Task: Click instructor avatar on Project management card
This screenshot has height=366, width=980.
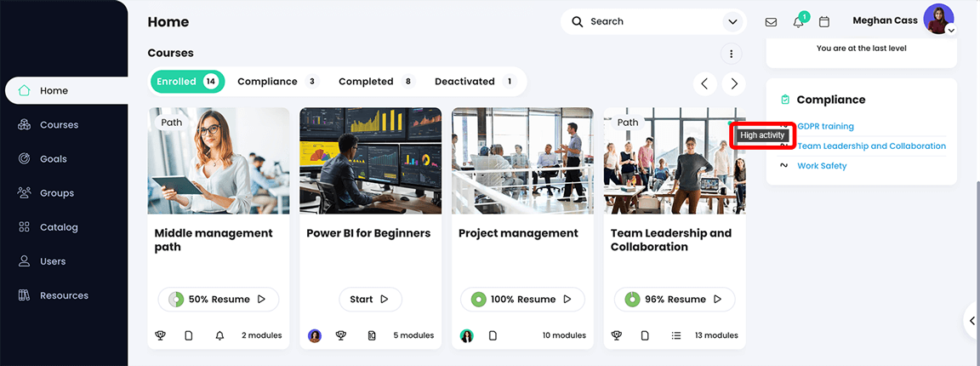Action: click(466, 336)
